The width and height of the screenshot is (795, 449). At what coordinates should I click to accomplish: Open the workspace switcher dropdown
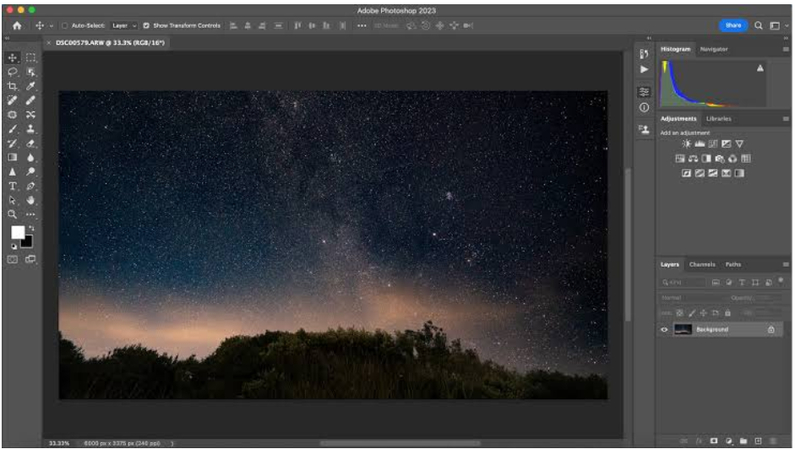click(778, 25)
